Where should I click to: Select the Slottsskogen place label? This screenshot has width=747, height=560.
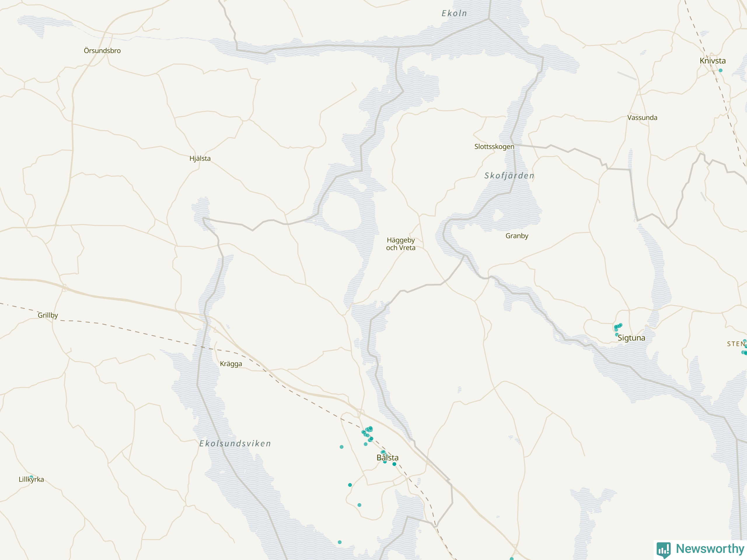pos(494,146)
